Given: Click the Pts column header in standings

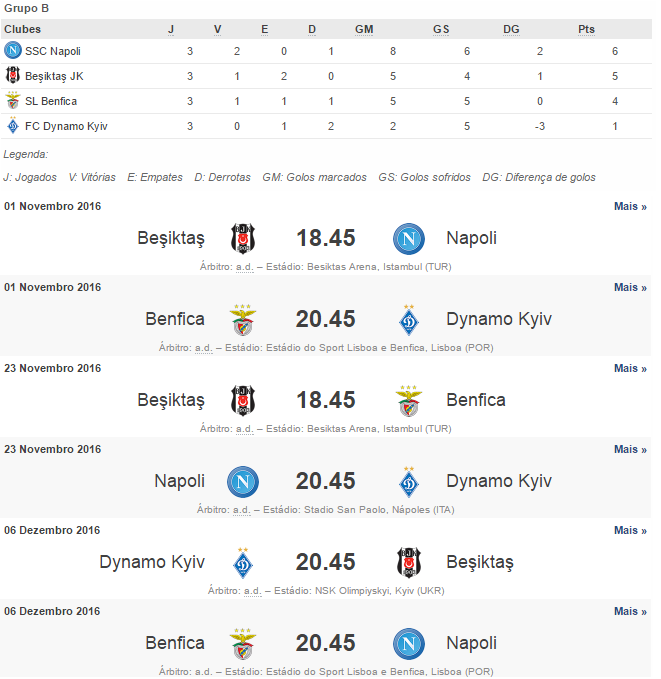Looking at the screenshot, I should click(586, 29).
